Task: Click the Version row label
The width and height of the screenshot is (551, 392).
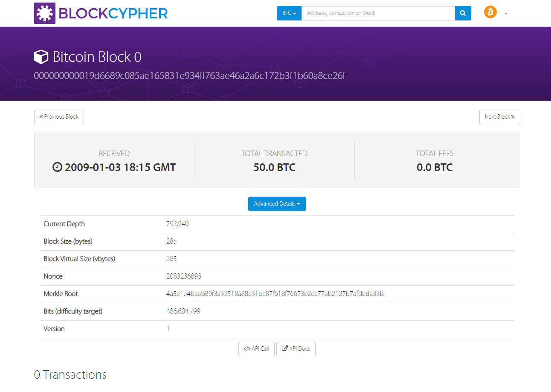Action: [x=54, y=329]
